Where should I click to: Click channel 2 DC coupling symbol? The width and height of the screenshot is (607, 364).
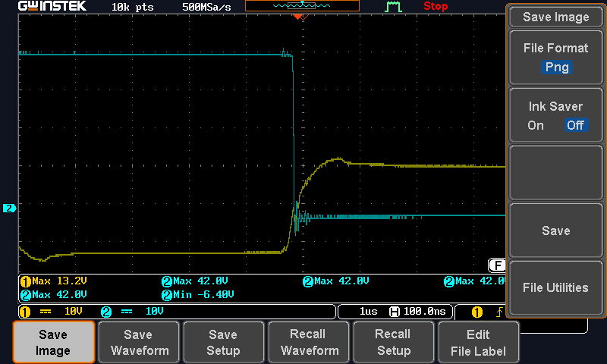(127, 312)
